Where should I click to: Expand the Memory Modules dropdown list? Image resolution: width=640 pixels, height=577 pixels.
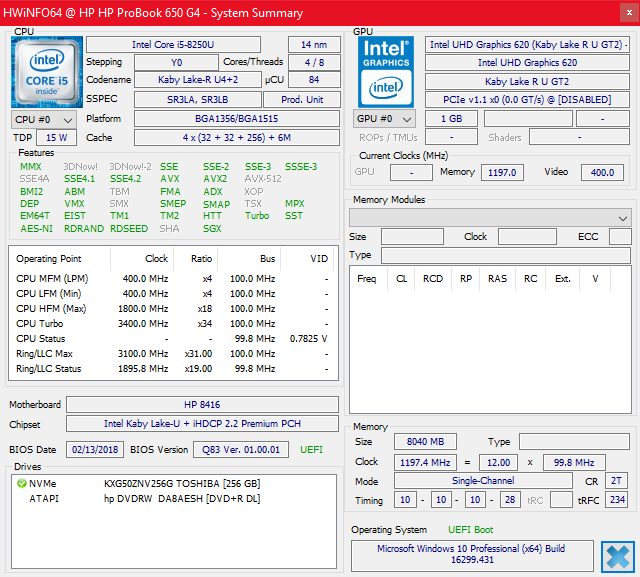click(x=490, y=218)
